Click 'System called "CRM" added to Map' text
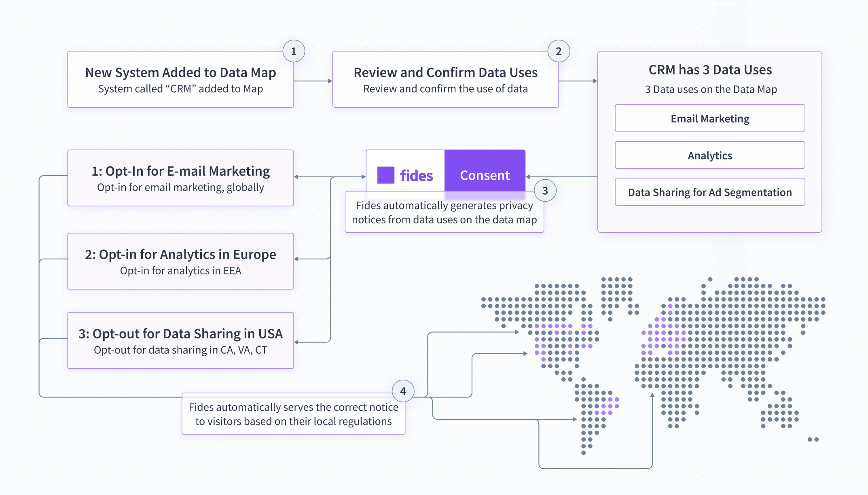This screenshot has height=495, width=868. pyautogui.click(x=180, y=89)
